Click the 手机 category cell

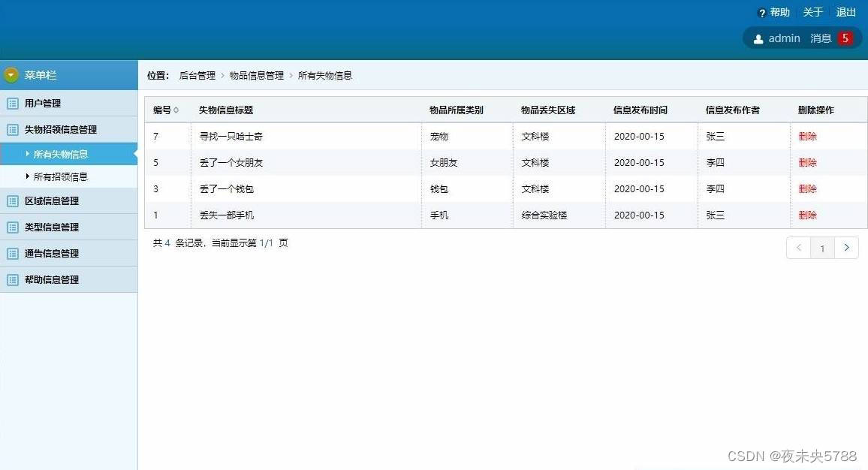coord(439,215)
